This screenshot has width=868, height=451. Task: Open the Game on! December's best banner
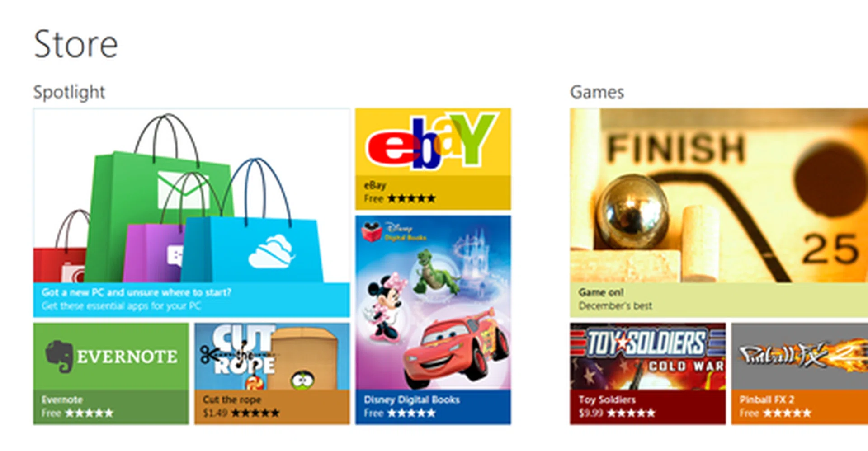tap(719, 212)
